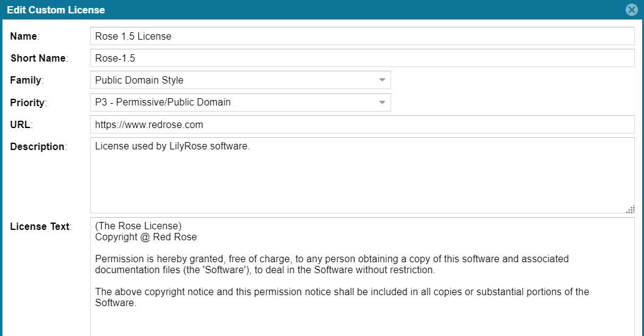Expand the Family dropdown arrow
This screenshot has width=644, height=336.
382,80
